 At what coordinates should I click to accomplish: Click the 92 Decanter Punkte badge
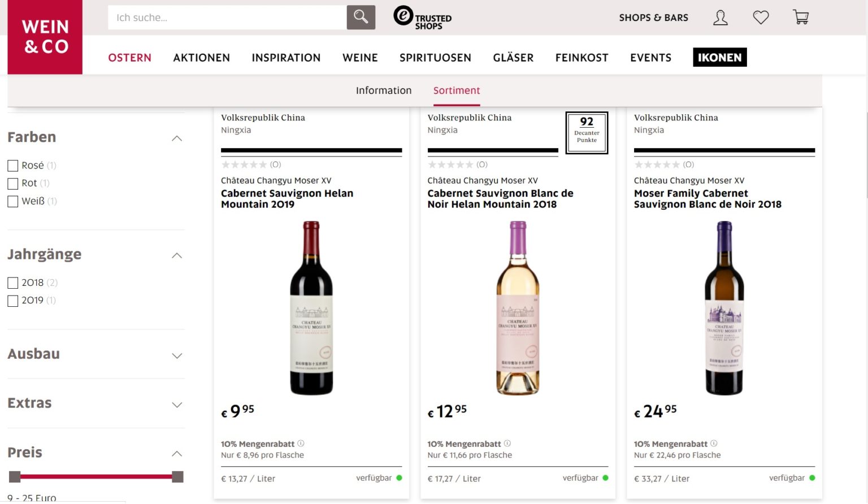[x=587, y=133]
